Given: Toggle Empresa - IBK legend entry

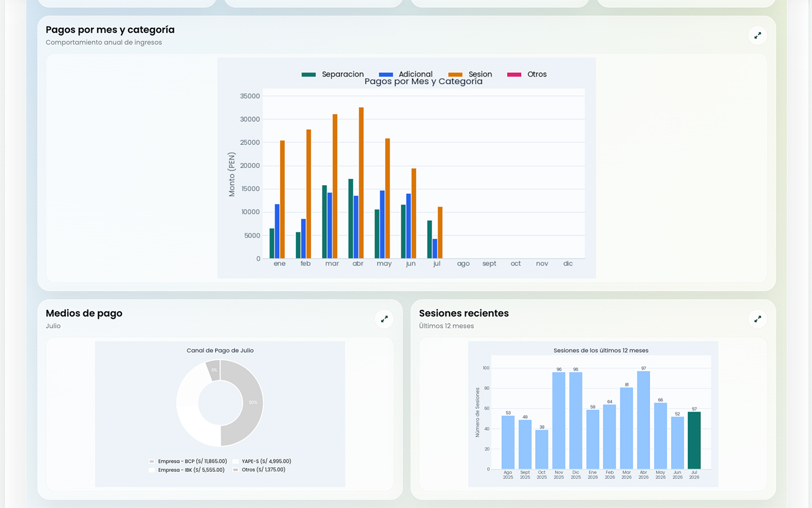Looking at the screenshot, I should click(x=187, y=470).
